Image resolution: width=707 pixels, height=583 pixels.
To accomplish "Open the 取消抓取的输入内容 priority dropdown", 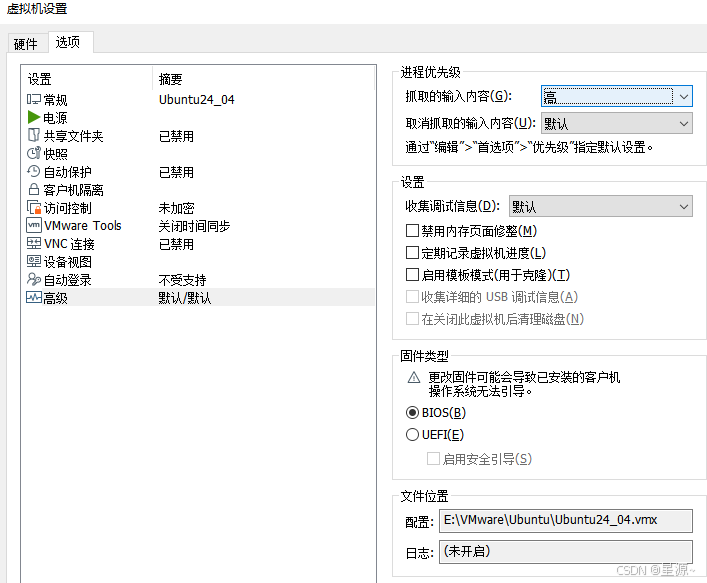I will coord(616,123).
